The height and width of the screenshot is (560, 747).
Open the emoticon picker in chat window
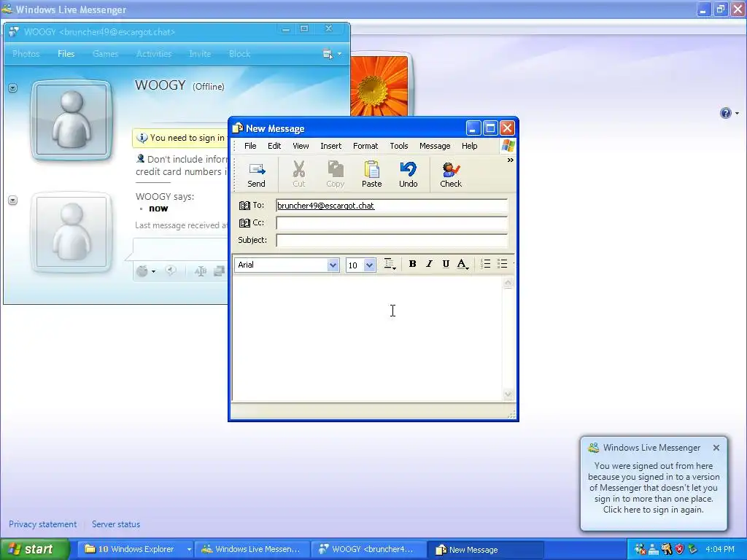[145, 271]
